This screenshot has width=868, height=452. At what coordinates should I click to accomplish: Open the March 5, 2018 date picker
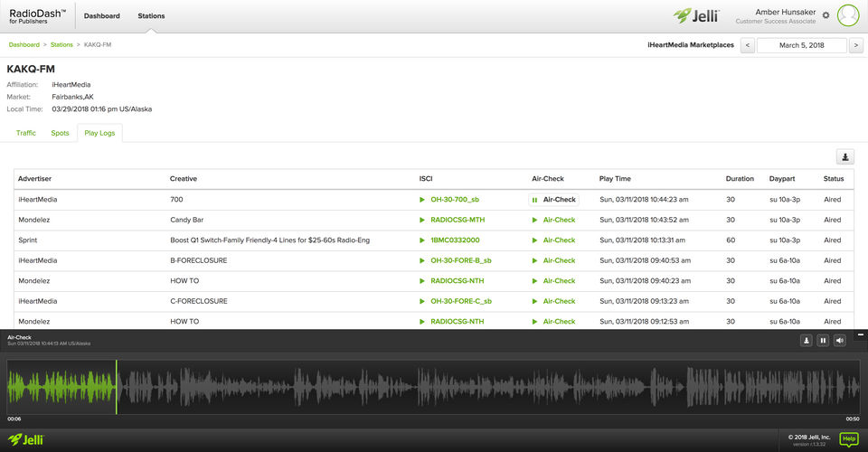tap(802, 45)
